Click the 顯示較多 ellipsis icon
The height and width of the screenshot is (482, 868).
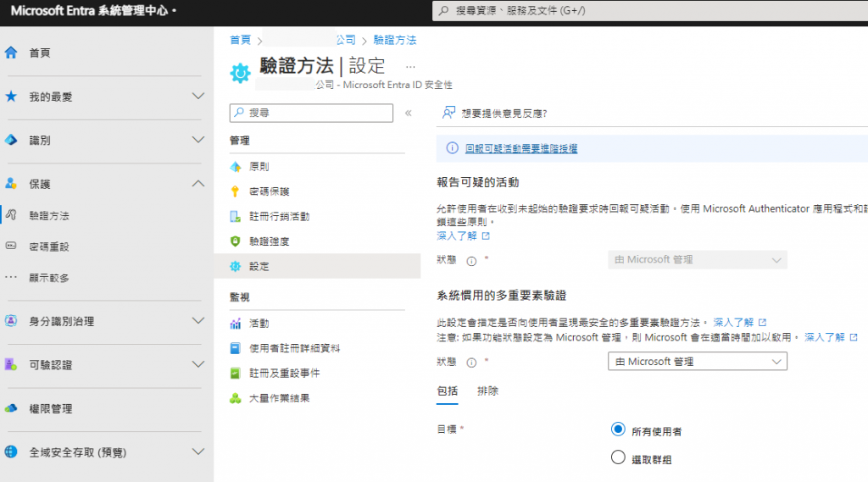pos(11,277)
